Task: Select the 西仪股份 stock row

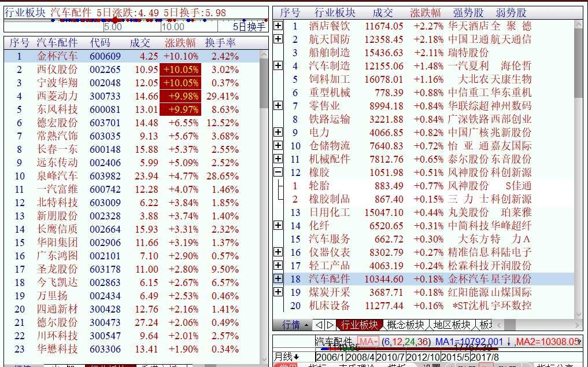Action: (x=132, y=69)
